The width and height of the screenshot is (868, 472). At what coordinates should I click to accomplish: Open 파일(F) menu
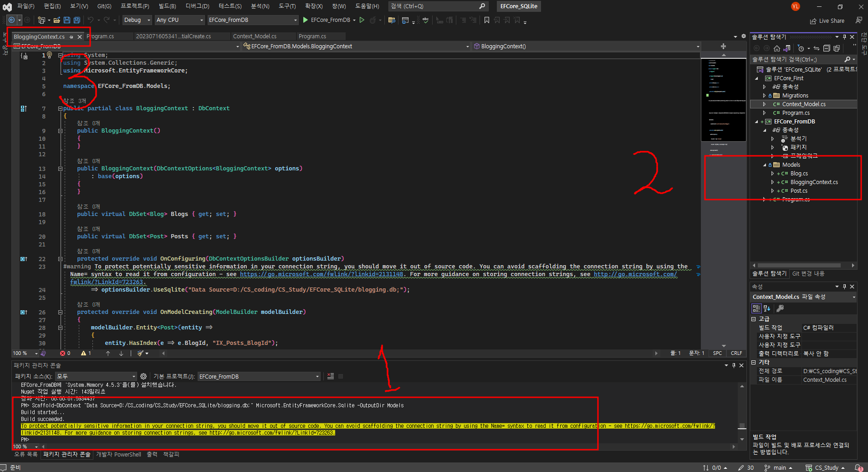click(26, 6)
